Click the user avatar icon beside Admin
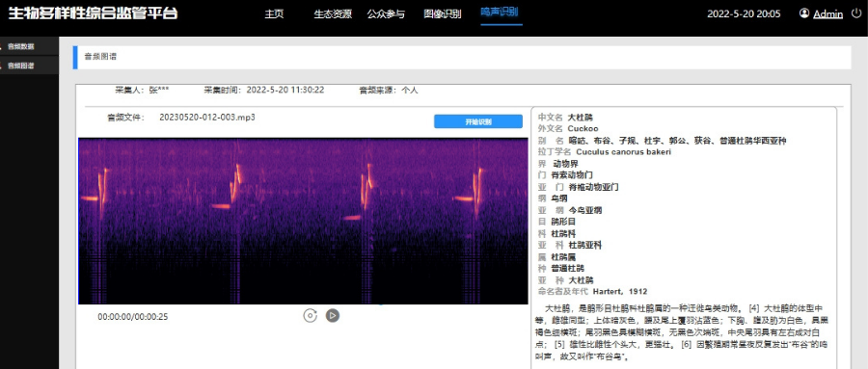The image size is (868, 369). [x=804, y=13]
